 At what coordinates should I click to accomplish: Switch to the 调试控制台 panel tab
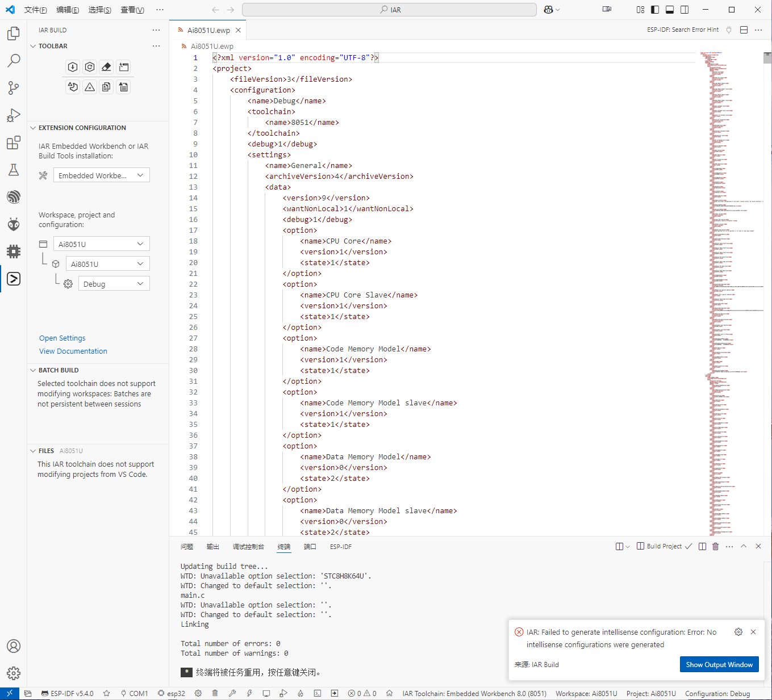point(248,547)
